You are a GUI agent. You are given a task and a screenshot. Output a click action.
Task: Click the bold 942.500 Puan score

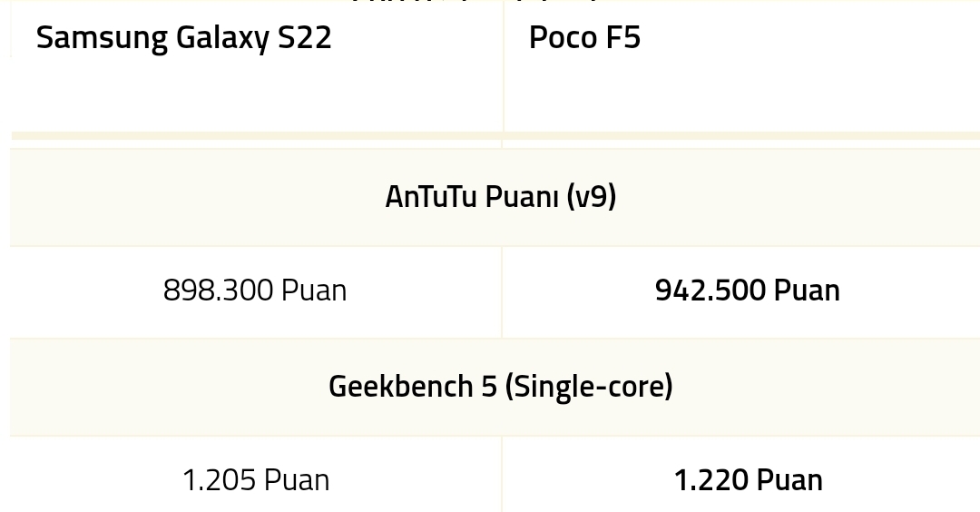(748, 290)
